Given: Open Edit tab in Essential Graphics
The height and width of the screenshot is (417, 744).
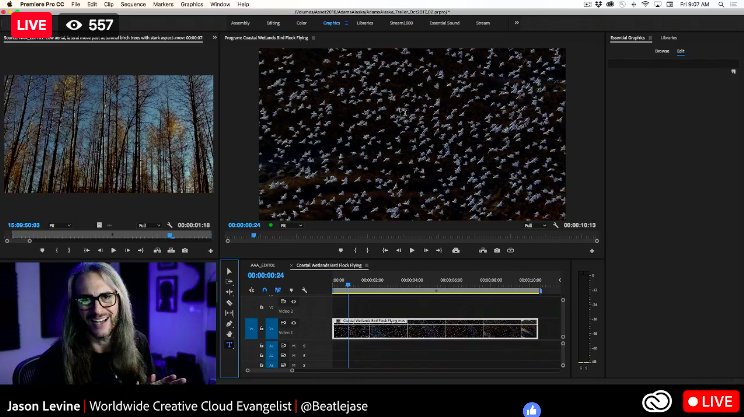Looking at the screenshot, I should pos(681,51).
